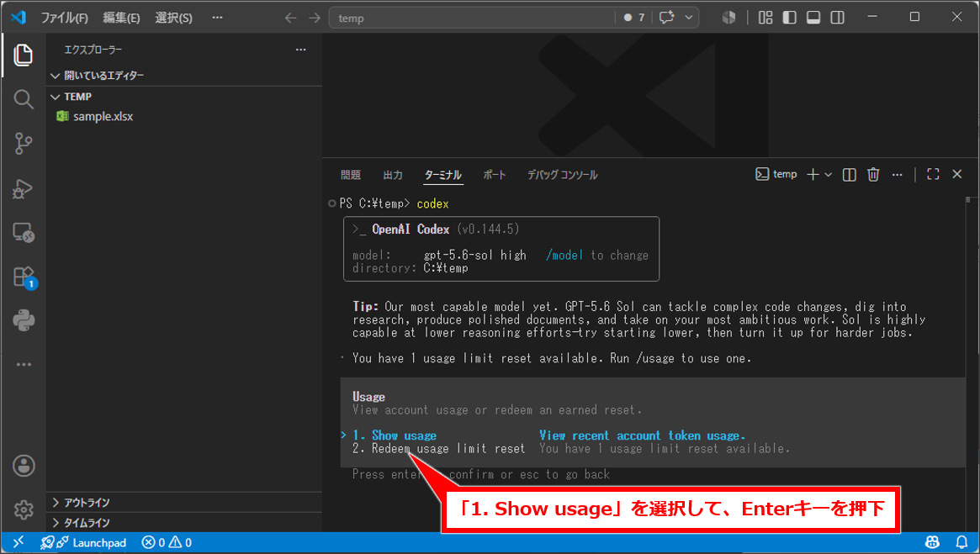Viewport: 980px width, 554px height.
Task: Collapse the TEMP folder section
Action: [185, 97]
